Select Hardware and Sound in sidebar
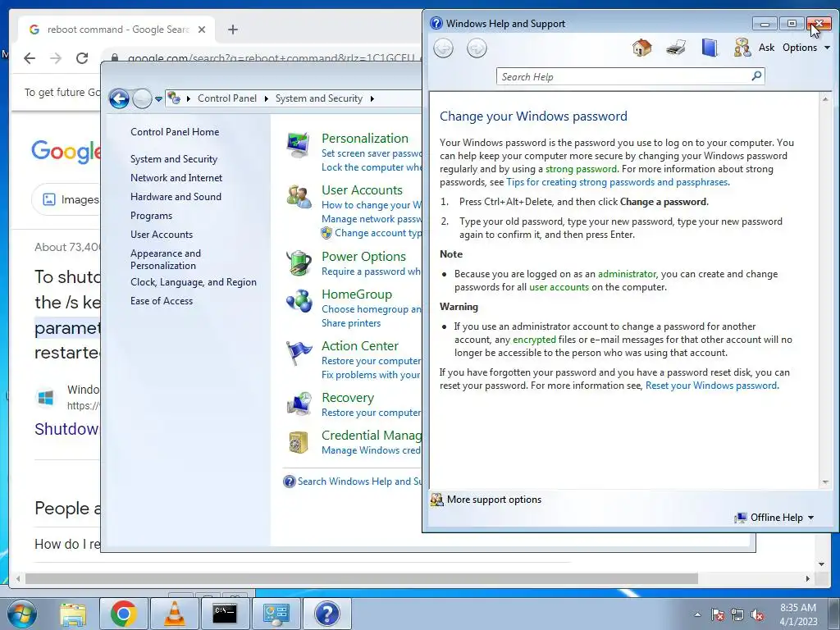This screenshot has width=840, height=630. click(176, 197)
